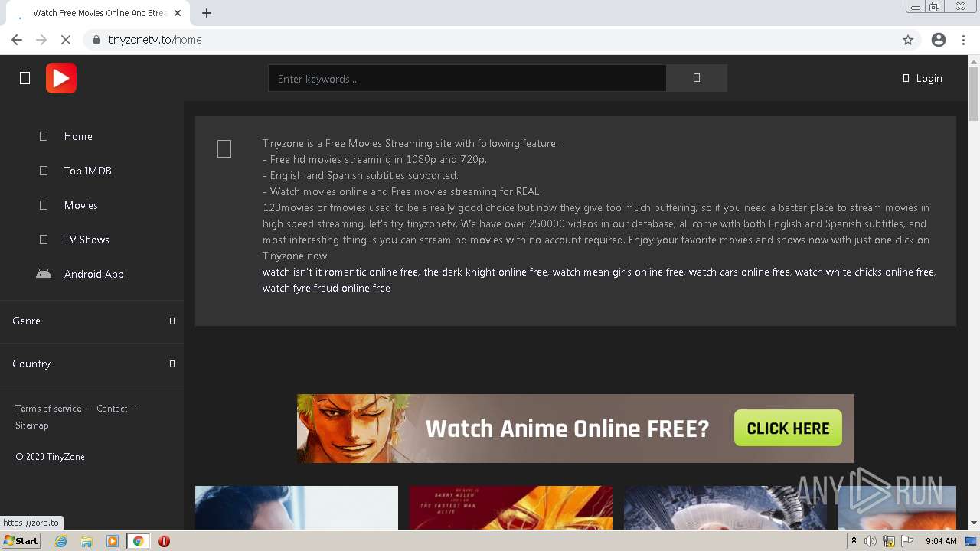This screenshot has height=551, width=980.
Task: Open the Chrome profile avatar icon
Action: tap(939, 40)
